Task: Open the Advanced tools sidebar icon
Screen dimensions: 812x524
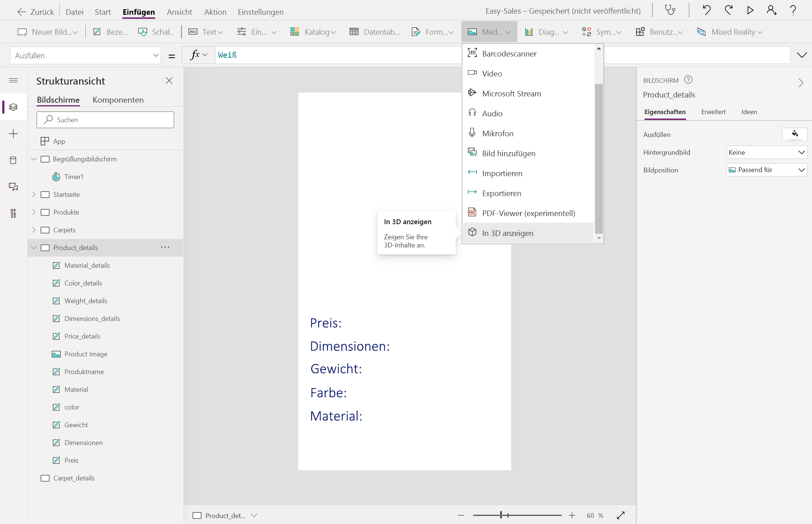Action: pyautogui.click(x=13, y=213)
